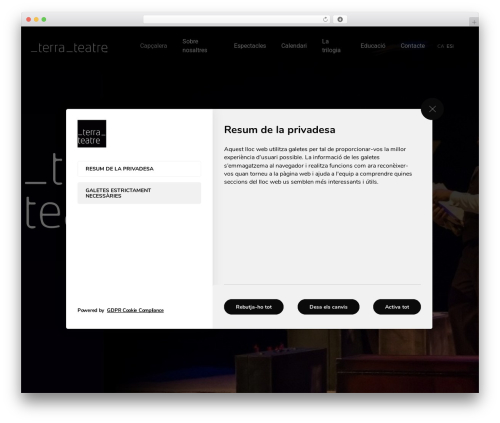Click the browser reload icon

(x=325, y=20)
